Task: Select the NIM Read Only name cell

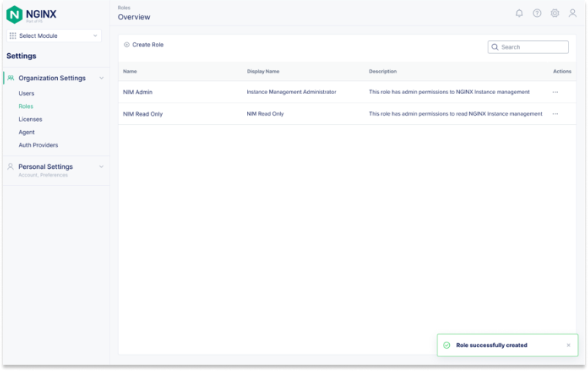Action: point(143,114)
